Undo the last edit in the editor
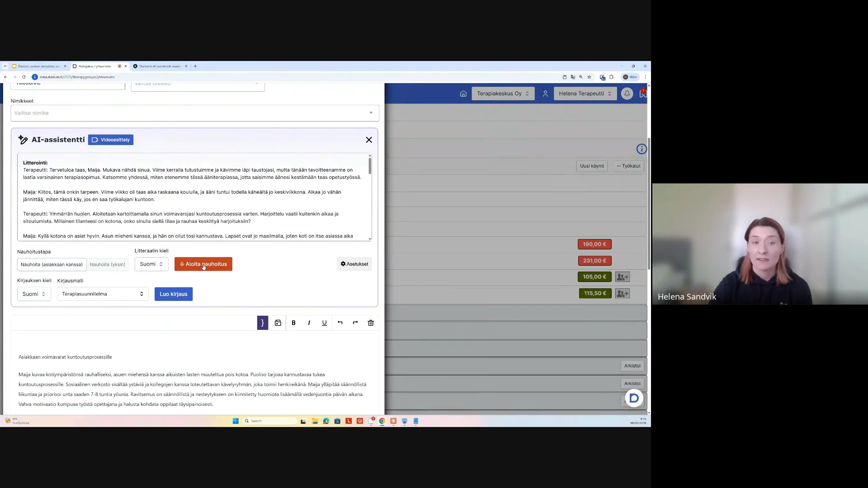This screenshot has width=868, height=488. (340, 323)
